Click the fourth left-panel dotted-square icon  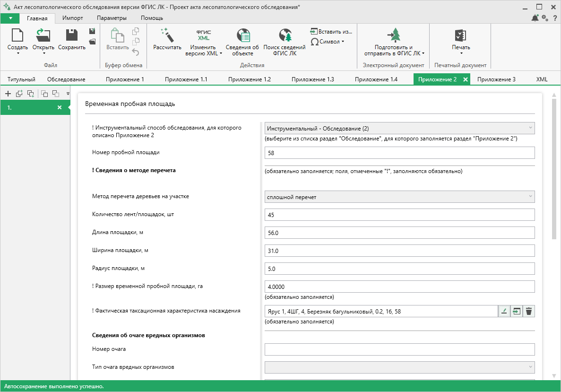coord(44,94)
